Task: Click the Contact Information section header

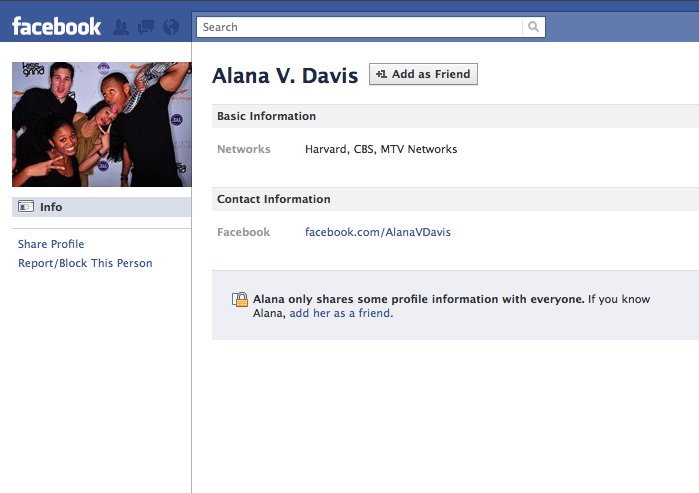Action: coord(273,199)
